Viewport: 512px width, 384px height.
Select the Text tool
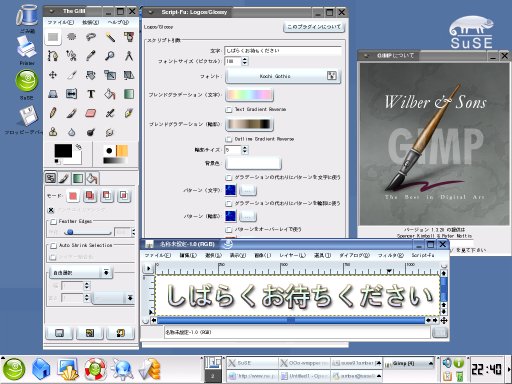click(x=91, y=94)
